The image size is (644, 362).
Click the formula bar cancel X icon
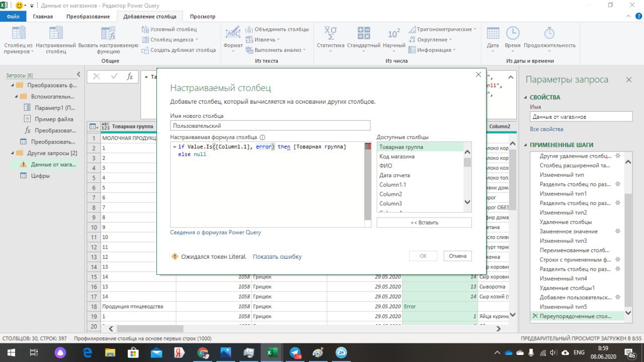click(x=97, y=77)
